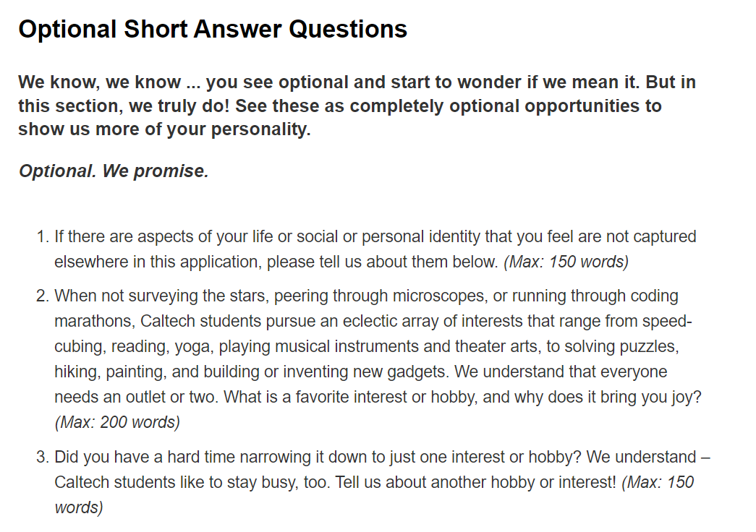Click list number '3.' marker
Screen dimensions: 756x532
click(x=43, y=457)
